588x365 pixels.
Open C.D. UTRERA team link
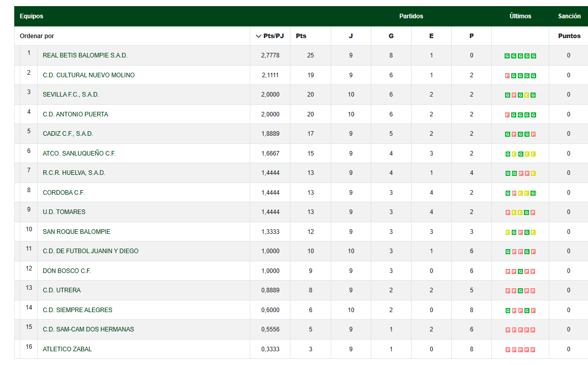pyautogui.click(x=62, y=290)
